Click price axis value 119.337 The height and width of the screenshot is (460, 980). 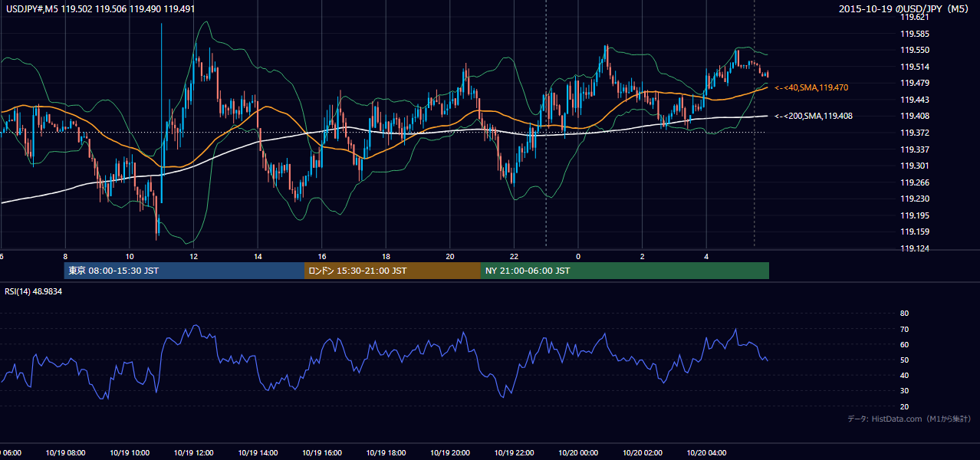pos(916,149)
